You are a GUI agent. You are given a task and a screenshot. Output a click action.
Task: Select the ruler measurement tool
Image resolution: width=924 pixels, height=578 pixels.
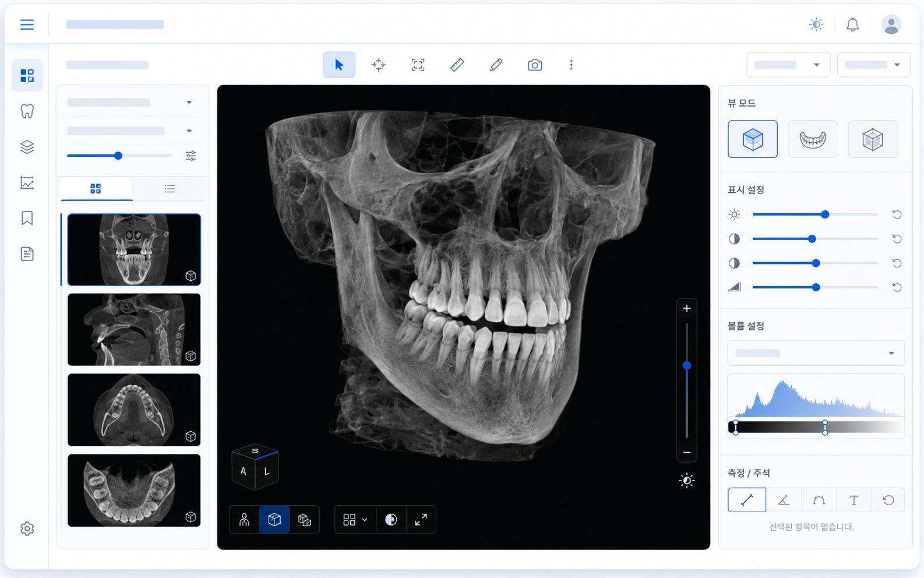pyautogui.click(x=457, y=65)
